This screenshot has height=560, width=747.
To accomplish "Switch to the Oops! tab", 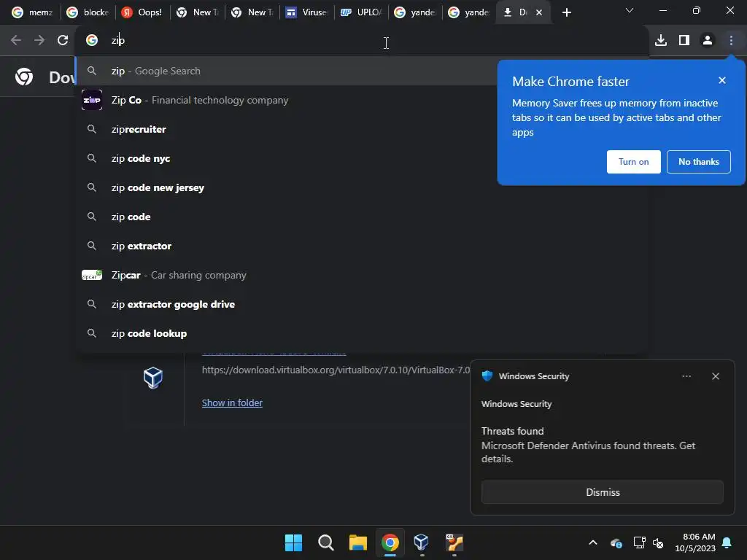I will tap(142, 12).
